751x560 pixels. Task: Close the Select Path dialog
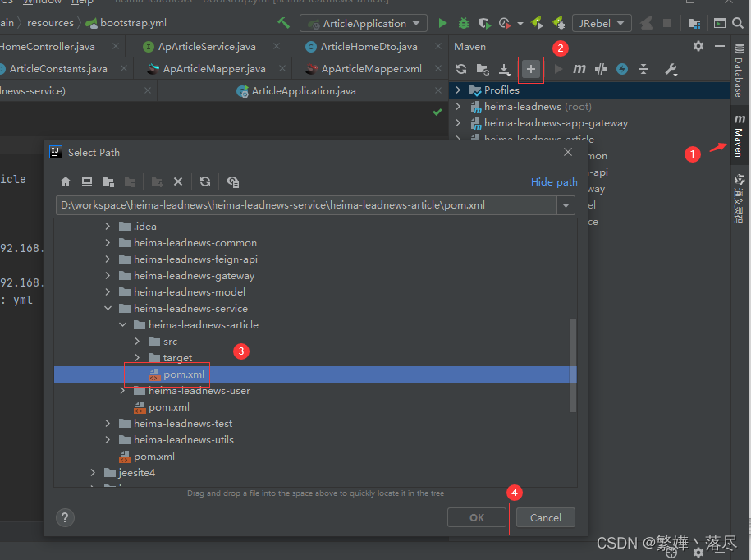[x=568, y=153]
